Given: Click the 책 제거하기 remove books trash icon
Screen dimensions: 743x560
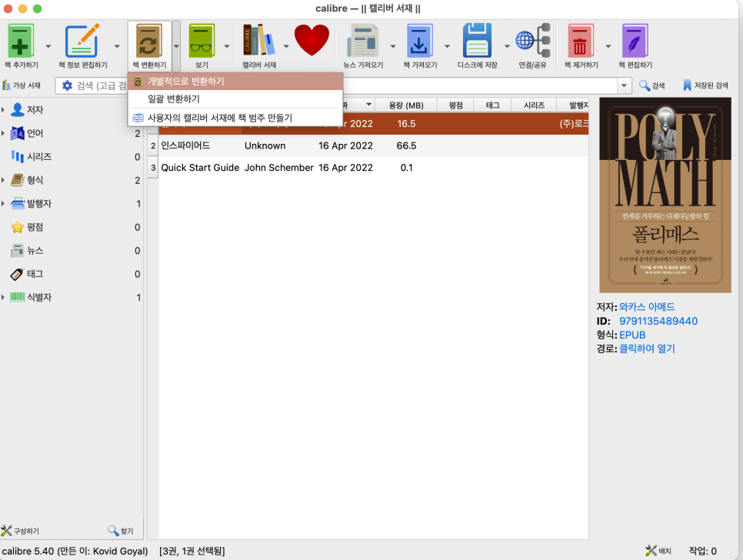Looking at the screenshot, I should pyautogui.click(x=581, y=42).
